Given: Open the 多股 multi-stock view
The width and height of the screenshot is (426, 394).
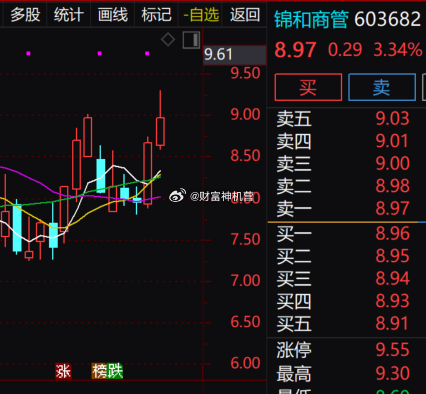Looking at the screenshot, I should (25, 15).
